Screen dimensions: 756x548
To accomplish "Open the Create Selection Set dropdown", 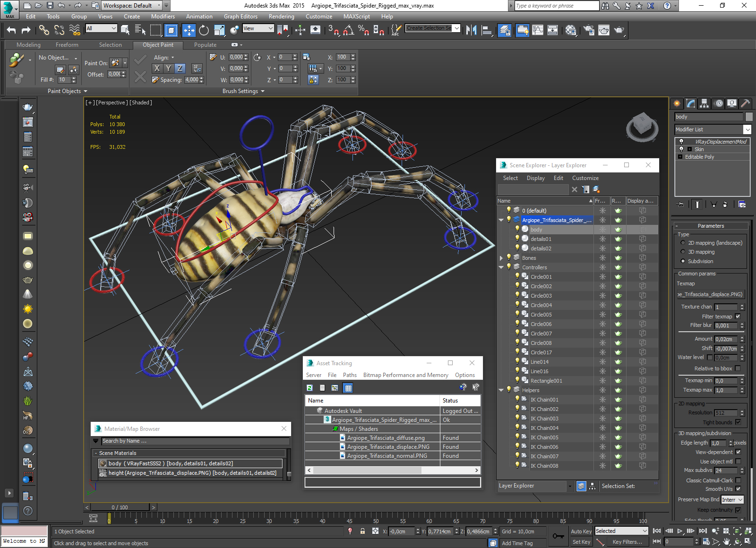I will tap(433, 28).
